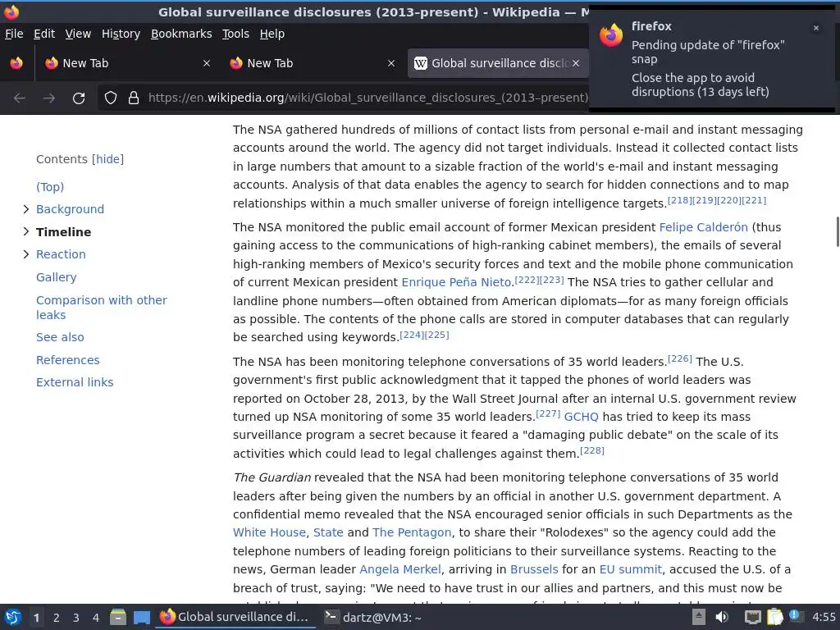The image size is (840, 630).
Task: Open the Brussels link
Action: tap(534, 569)
